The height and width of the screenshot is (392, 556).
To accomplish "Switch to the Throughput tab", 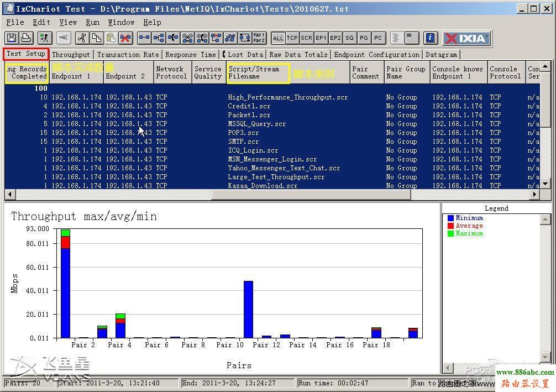I will pos(71,55).
